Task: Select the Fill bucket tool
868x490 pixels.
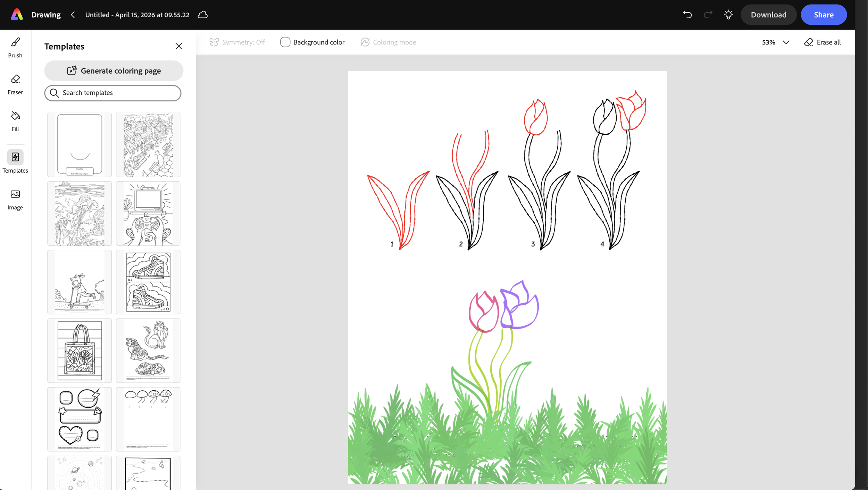Action: point(15,121)
